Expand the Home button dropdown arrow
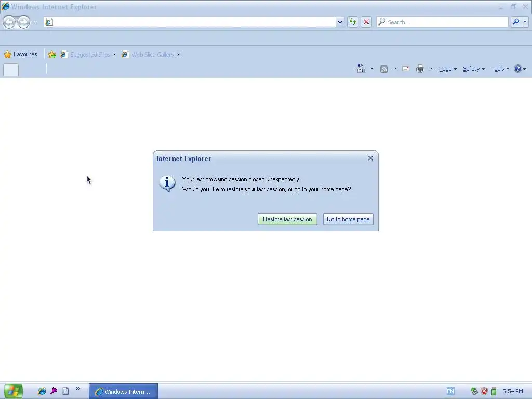The image size is (532, 399). (x=372, y=69)
